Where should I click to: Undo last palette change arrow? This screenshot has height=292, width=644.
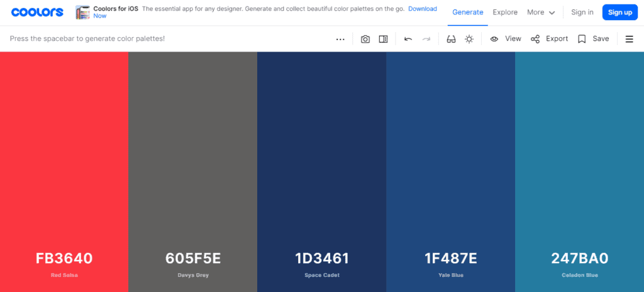click(x=408, y=39)
